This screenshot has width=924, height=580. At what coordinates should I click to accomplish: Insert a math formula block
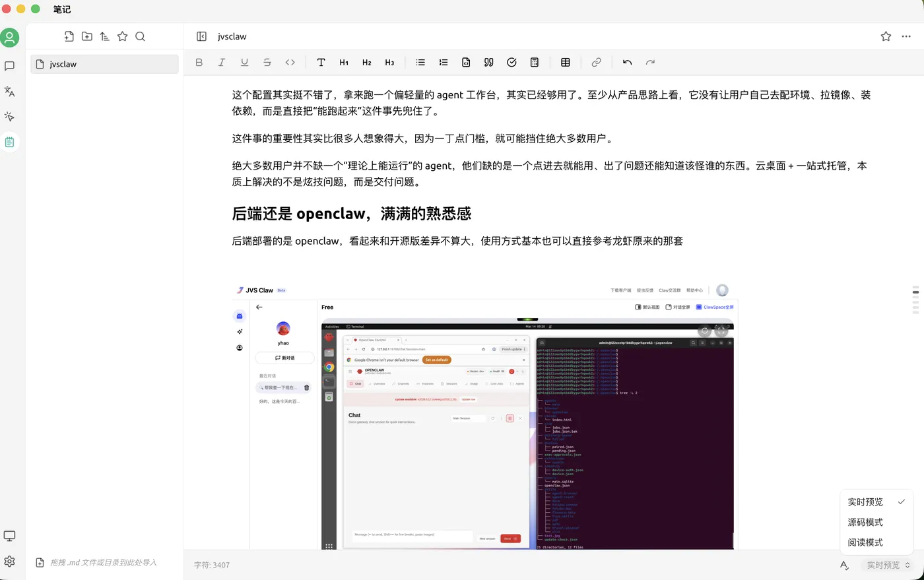point(534,62)
